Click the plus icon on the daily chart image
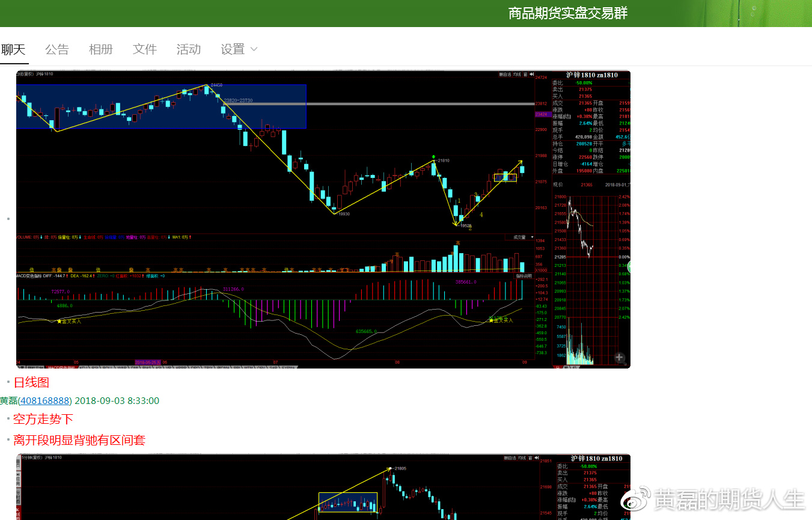 (619, 358)
